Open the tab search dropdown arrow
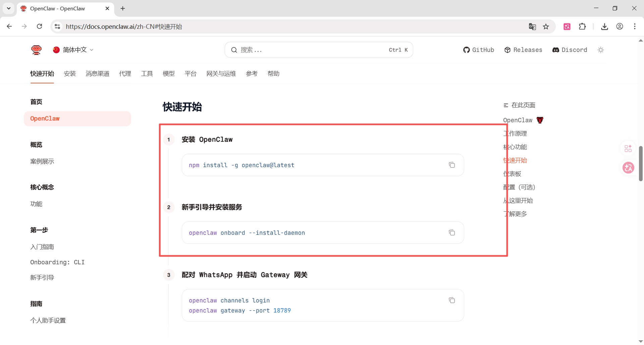The width and height of the screenshot is (644, 345). [x=9, y=8]
